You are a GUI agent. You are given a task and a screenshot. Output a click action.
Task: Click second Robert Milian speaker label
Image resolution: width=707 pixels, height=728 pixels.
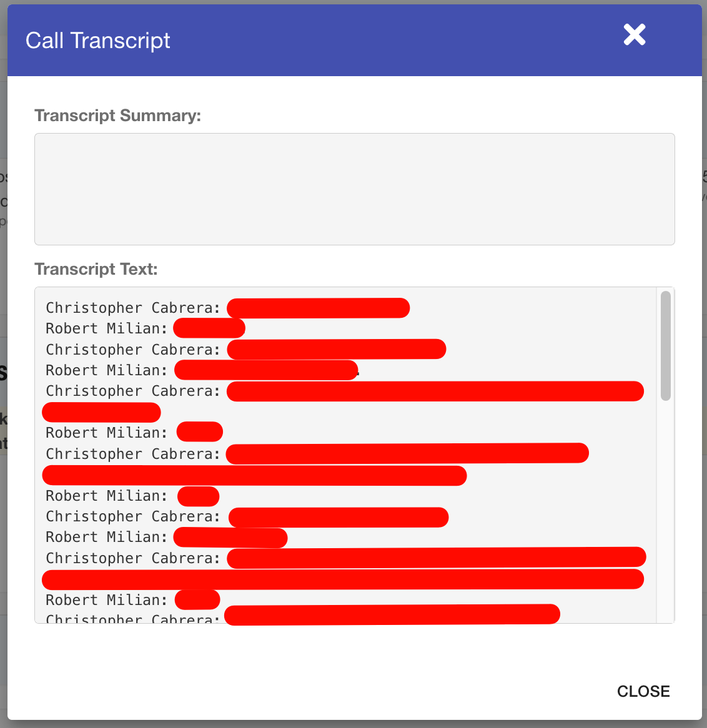[x=106, y=370]
